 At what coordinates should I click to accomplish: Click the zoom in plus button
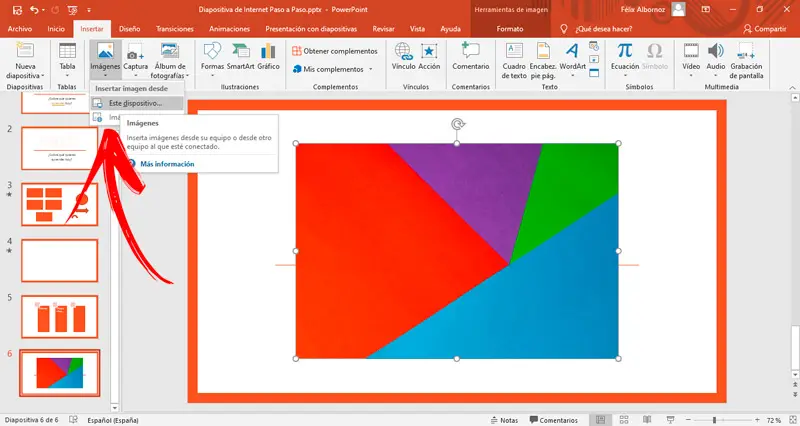point(758,420)
